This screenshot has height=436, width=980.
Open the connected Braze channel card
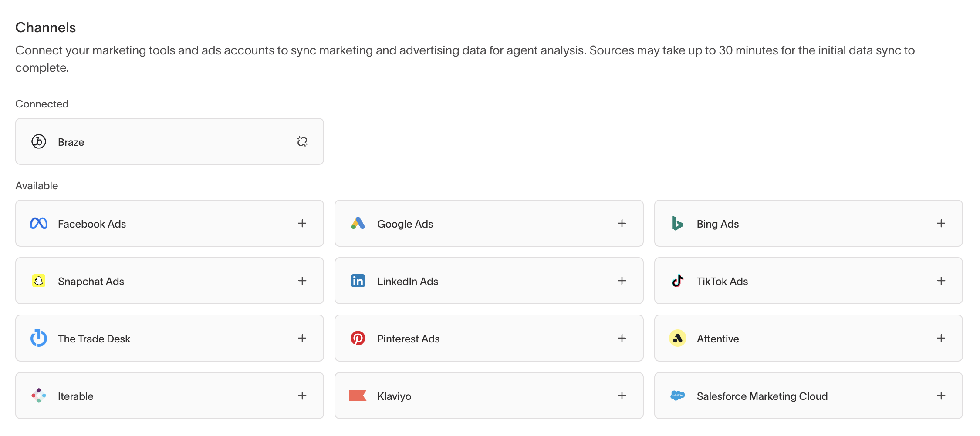(169, 141)
